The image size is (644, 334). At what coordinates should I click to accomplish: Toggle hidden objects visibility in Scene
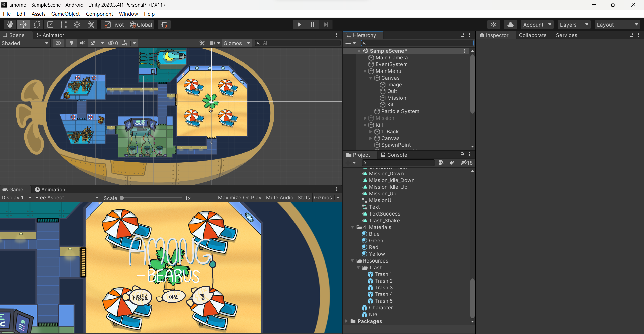pos(113,43)
